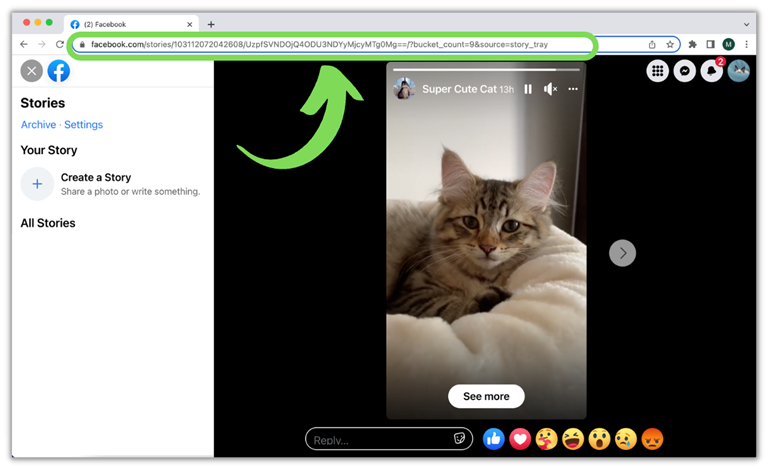768x469 pixels.
Task: Close the Facebook browser tab
Action: (x=190, y=24)
